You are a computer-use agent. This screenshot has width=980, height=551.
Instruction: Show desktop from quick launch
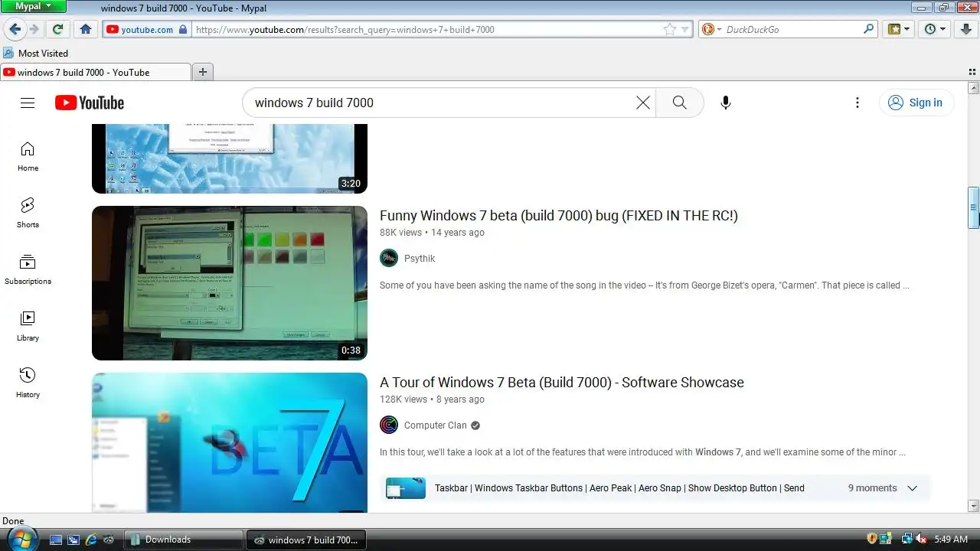[x=55, y=540]
